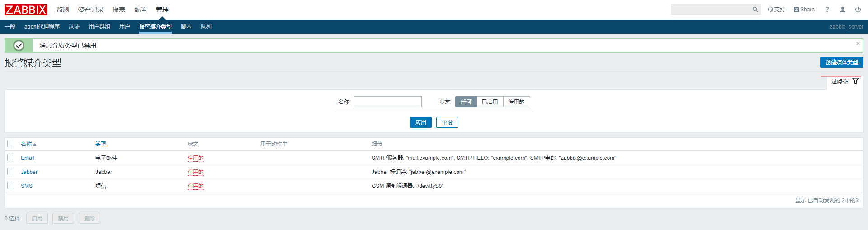This screenshot has width=868, height=230.
Task: Go to the 用户 submenu
Action: coord(125,27)
